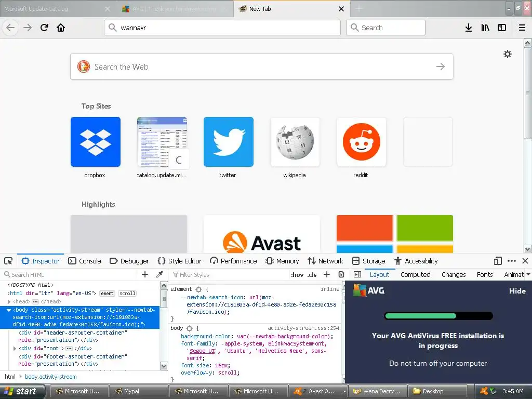Close the Developer Tools panel
The image size is (532, 399).
pos(525,261)
